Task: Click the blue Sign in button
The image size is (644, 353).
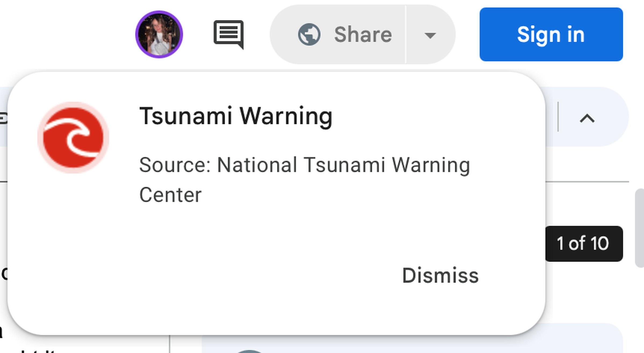Action: [x=551, y=34]
